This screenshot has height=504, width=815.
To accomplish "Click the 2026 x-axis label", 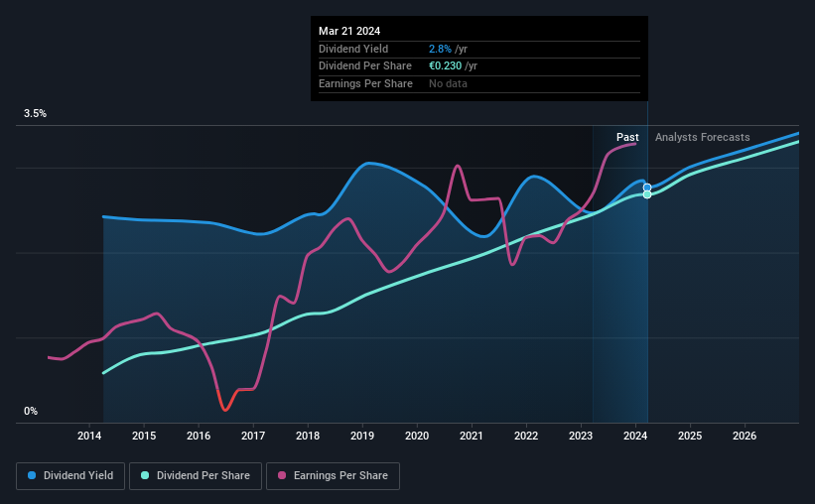I will [x=745, y=436].
